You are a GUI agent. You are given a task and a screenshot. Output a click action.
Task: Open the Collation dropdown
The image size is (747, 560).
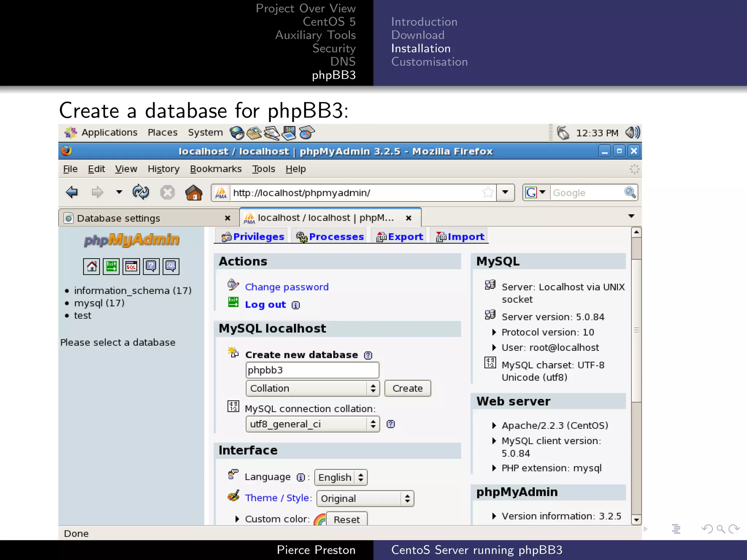(x=313, y=388)
